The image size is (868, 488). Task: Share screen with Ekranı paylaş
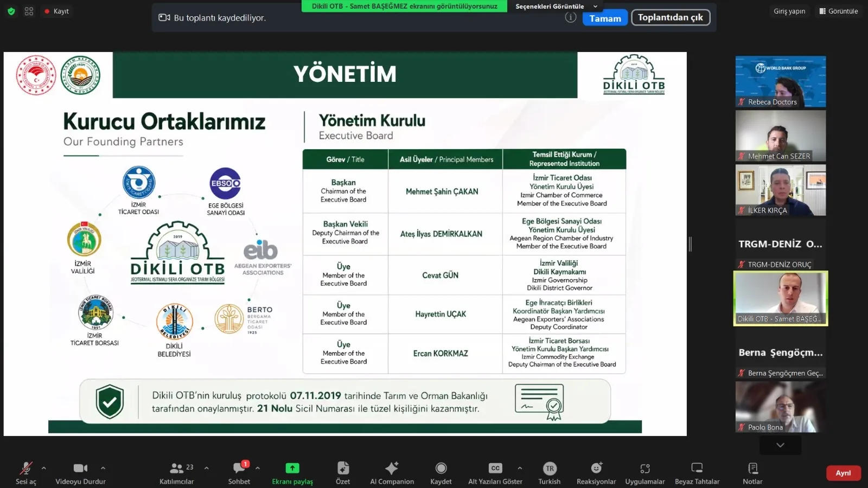(292, 473)
